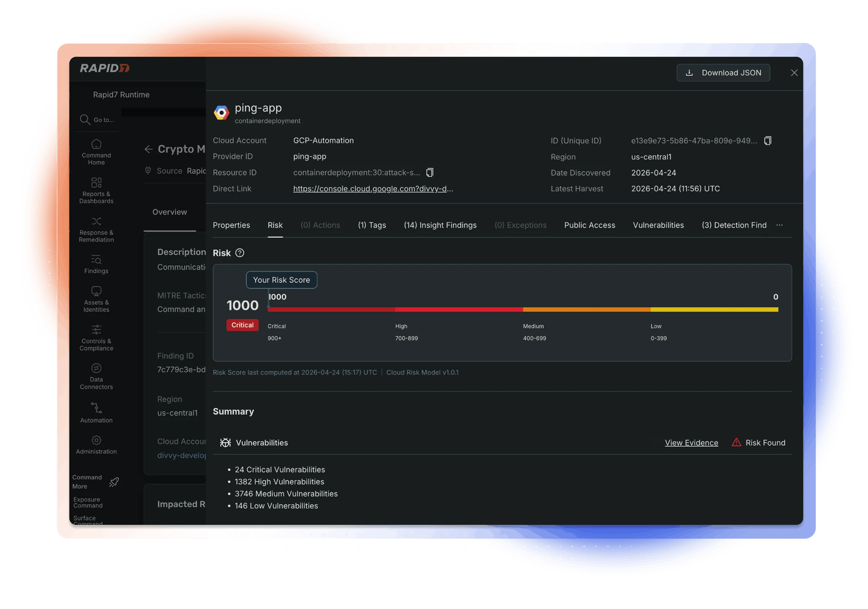Screen dimensions: 868x609
Task: Show more tabs with the ellipsis
Action: [x=779, y=225]
